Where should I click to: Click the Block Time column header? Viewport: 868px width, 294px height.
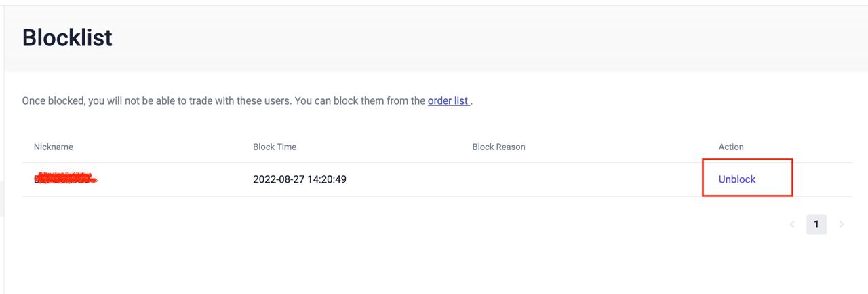[275, 147]
